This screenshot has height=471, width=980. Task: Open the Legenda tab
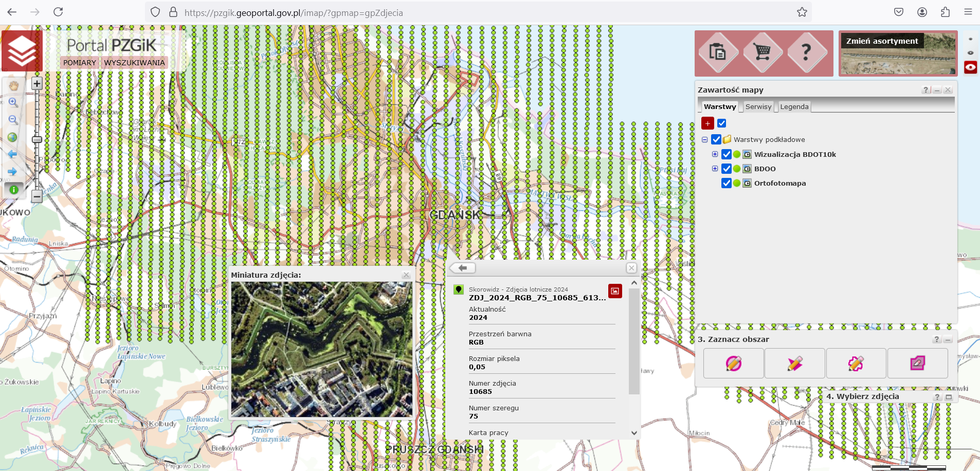(794, 107)
